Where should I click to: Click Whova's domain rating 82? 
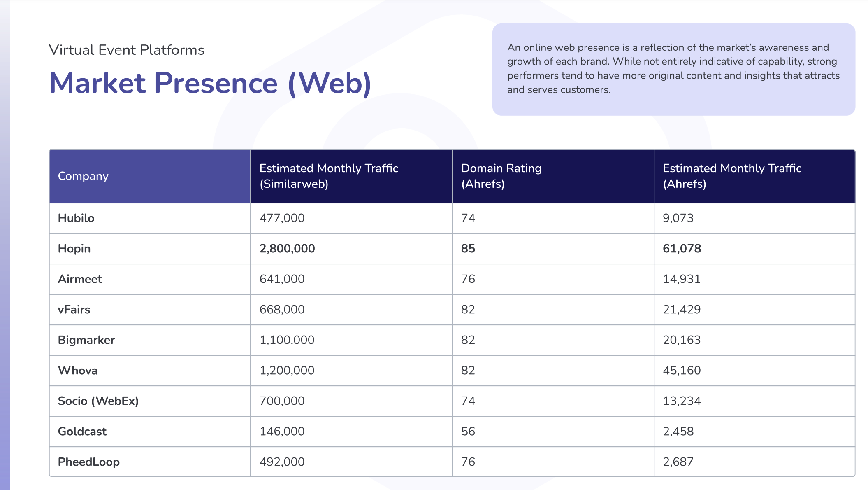tap(468, 371)
